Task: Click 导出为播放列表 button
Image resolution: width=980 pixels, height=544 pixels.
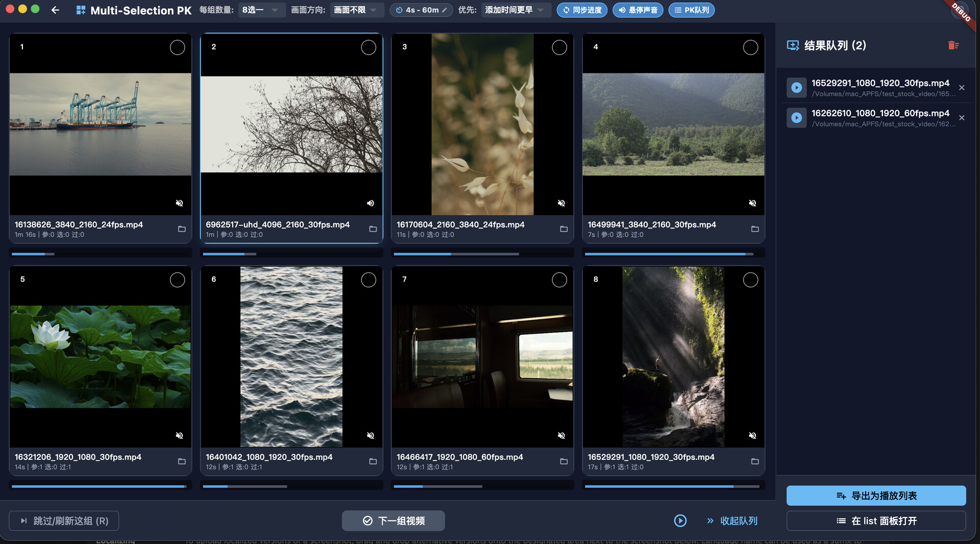Action: click(x=876, y=496)
